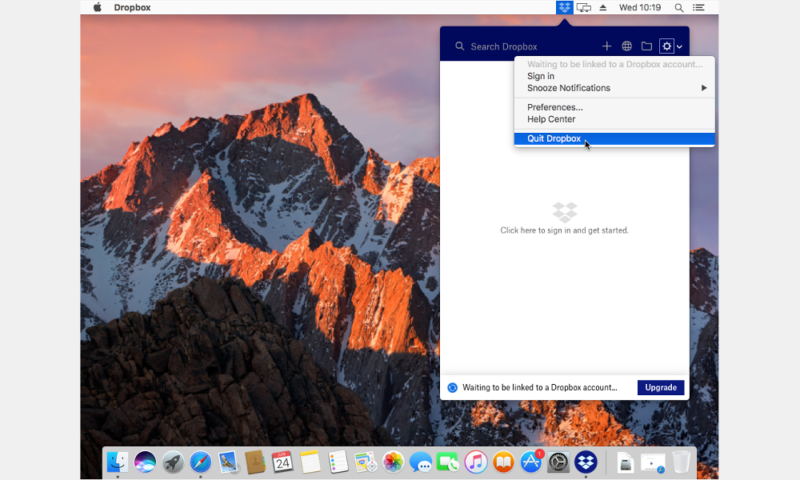Image resolution: width=800 pixels, height=480 pixels.
Task: Open iTunes in the dock
Action: (476, 463)
